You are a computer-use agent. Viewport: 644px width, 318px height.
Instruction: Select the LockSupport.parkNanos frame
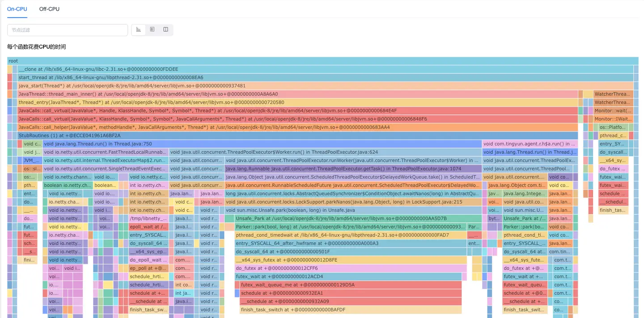[x=353, y=202]
